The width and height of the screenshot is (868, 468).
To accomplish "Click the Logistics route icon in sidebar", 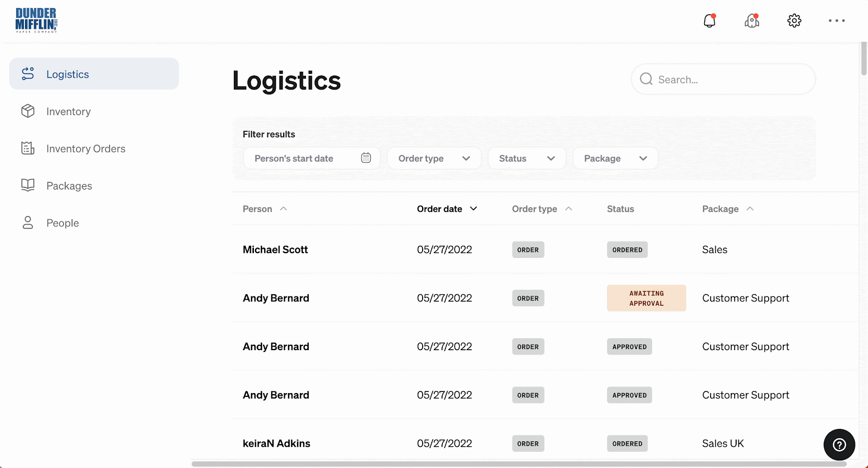I will pyautogui.click(x=28, y=74).
